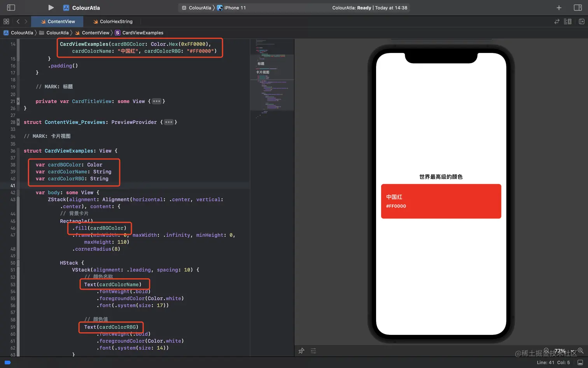Click the 卡片视图 marker in the minimap
Viewport: 588px width, 368px height.
pyautogui.click(x=262, y=72)
